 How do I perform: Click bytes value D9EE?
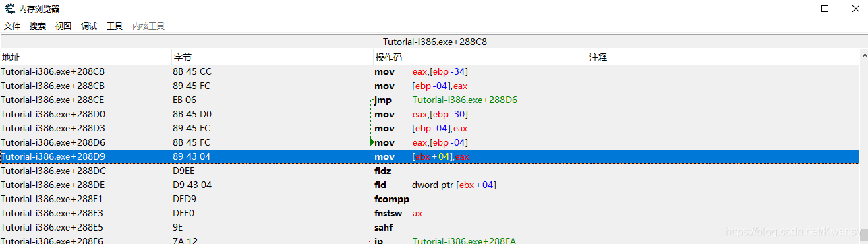[x=184, y=171]
